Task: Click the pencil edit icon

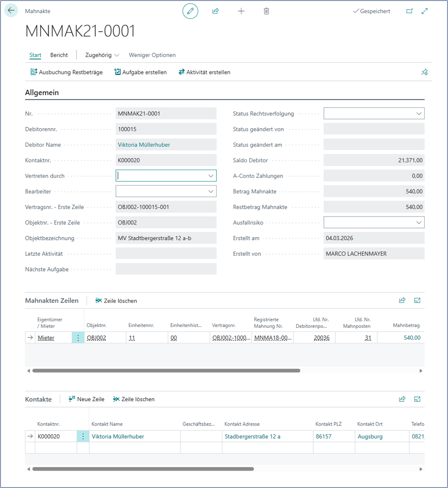Action: 190,11
